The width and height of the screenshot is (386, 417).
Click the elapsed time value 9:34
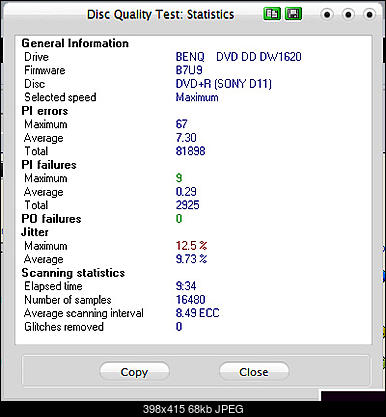186,286
